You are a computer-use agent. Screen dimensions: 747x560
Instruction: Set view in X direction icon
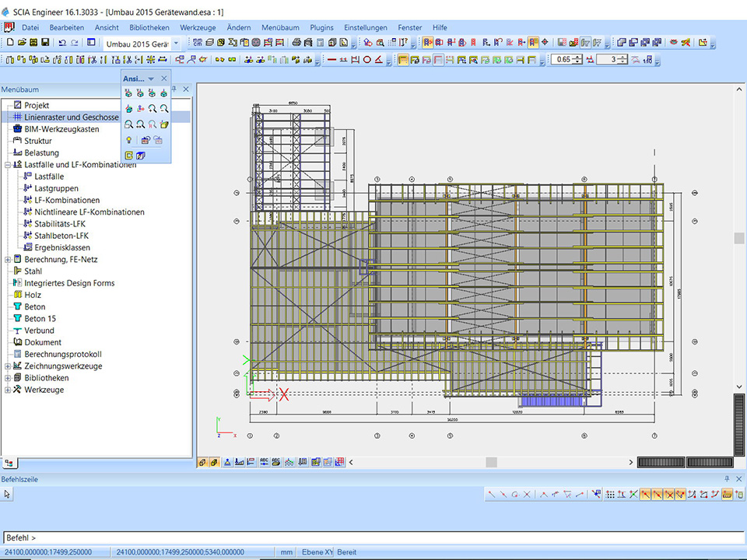[x=129, y=93]
